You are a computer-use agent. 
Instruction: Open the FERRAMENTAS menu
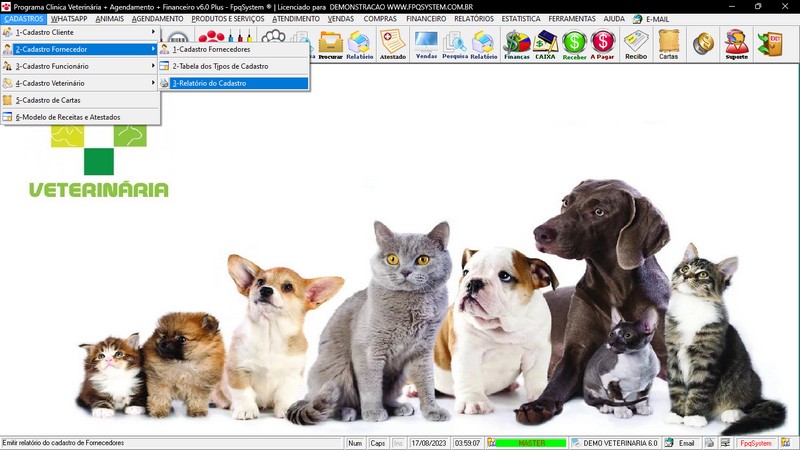572,19
